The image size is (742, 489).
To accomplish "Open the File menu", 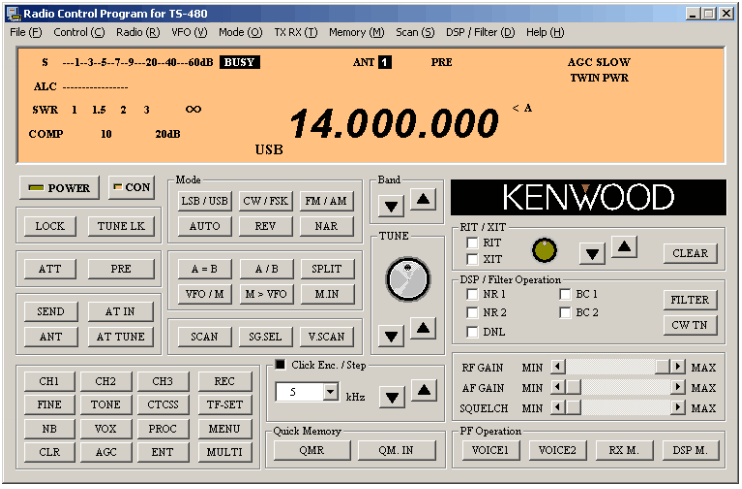I will (26, 32).
